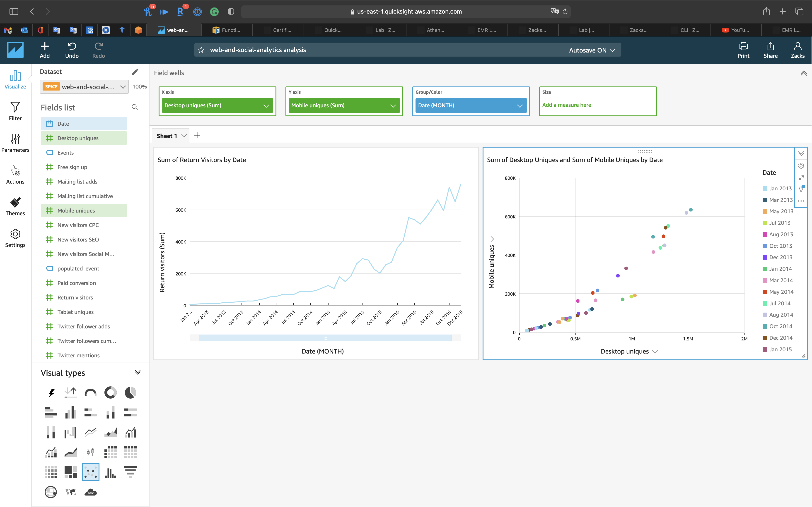Switch to the Functi... browser tab
The height and width of the screenshot is (507, 812).
(227, 30)
